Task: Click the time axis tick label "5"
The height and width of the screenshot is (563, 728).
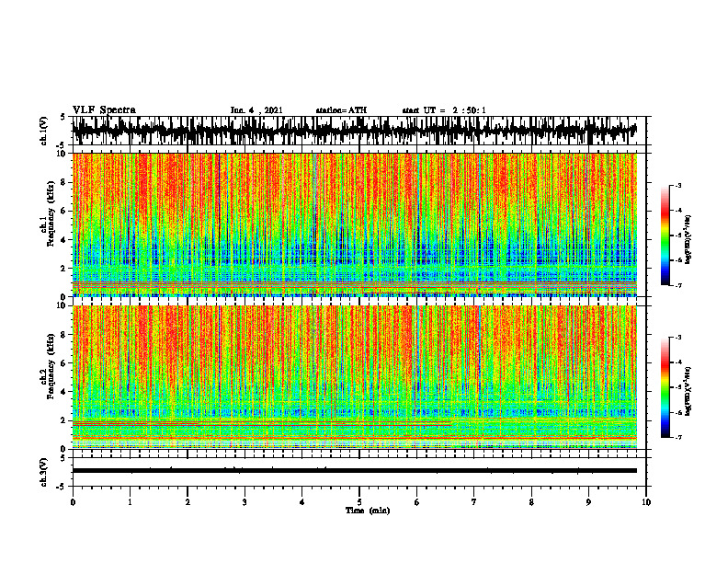Action: (359, 502)
